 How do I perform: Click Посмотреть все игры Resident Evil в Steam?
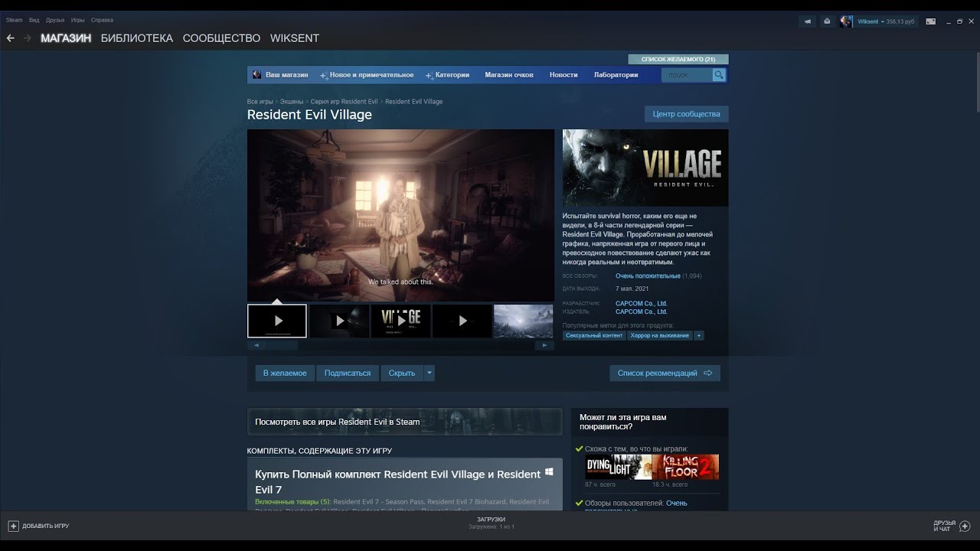404,422
